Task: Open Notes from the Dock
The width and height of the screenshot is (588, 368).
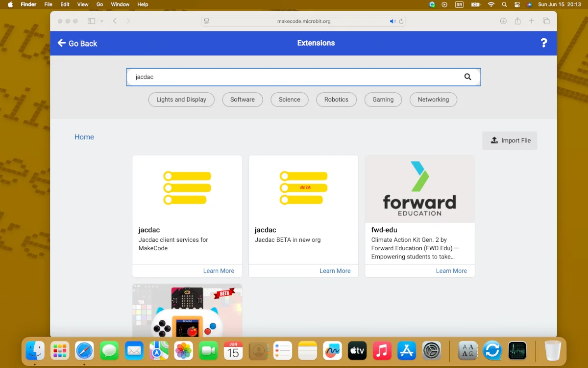Action: (x=308, y=350)
